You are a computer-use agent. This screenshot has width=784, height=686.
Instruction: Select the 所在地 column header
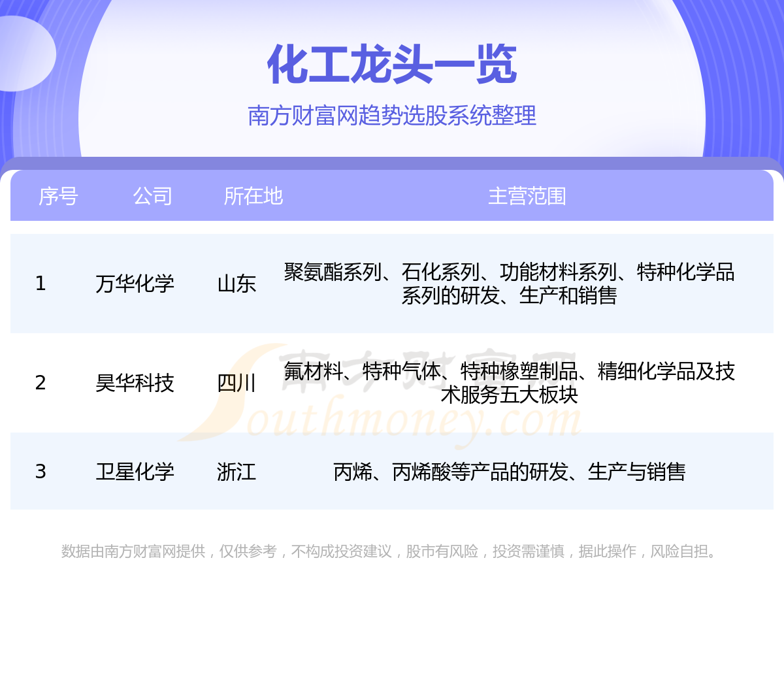tap(253, 196)
